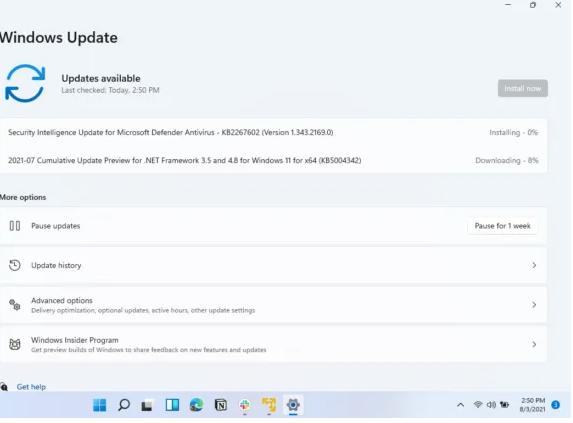The height and width of the screenshot is (423, 573).
Task: Click the Installing - 0% status
Action: pos(513,133)
